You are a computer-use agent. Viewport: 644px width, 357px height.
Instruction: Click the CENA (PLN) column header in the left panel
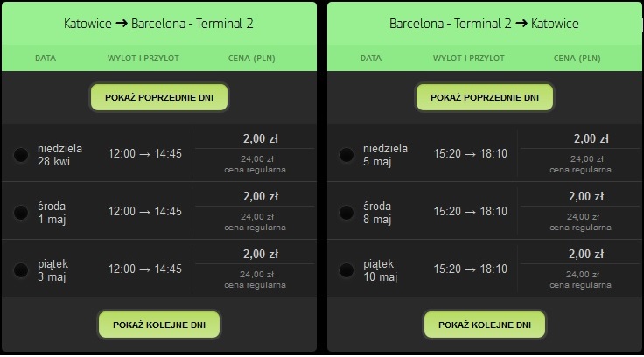(x=252, y=59)
